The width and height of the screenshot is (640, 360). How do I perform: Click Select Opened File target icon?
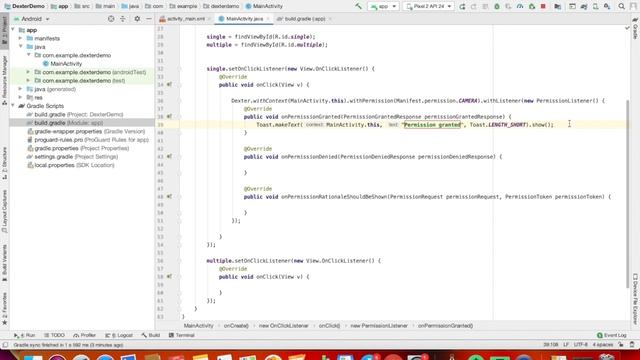(x=111, y=19)
